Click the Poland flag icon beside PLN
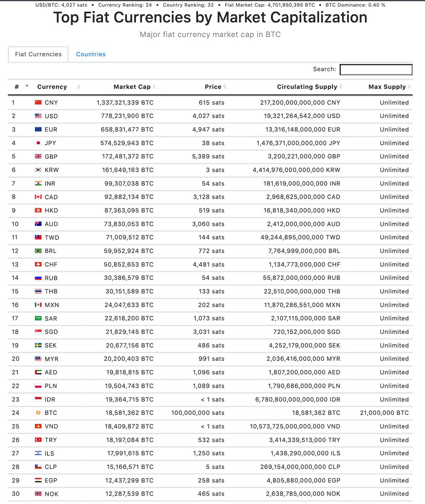The height and width of the screenshot is (504, 425). pyautogui.click(x=38, y=386)
